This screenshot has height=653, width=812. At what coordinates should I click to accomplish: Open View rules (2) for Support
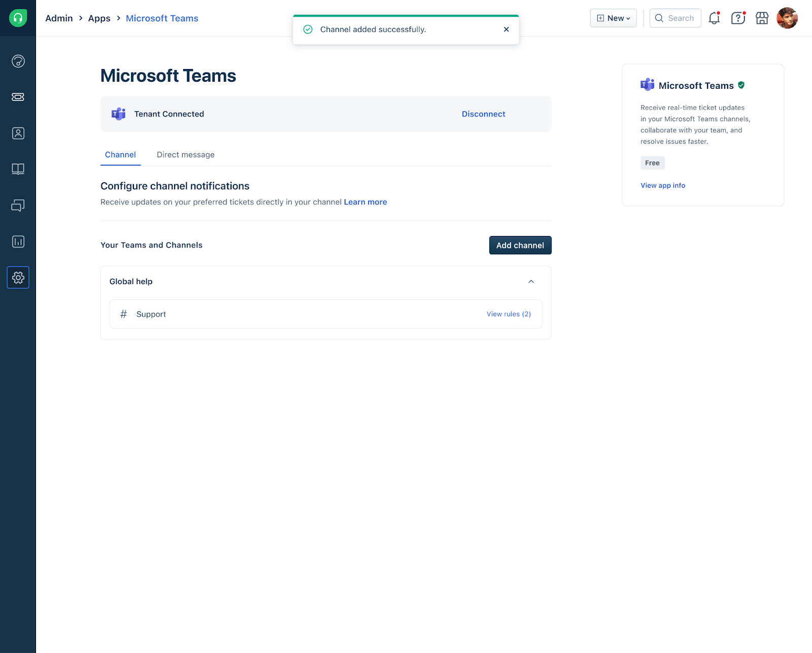[x=509, y=314]
